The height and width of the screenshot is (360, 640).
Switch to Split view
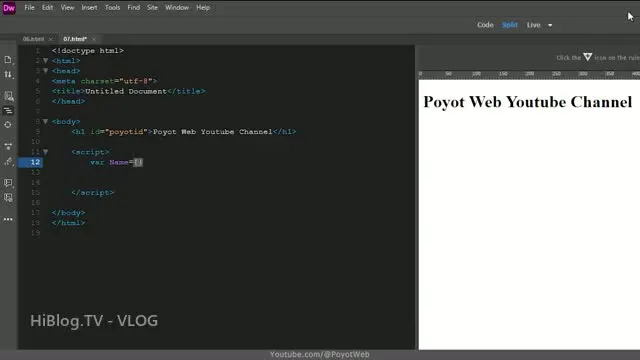pyautogui.click(x=510, y=25)
